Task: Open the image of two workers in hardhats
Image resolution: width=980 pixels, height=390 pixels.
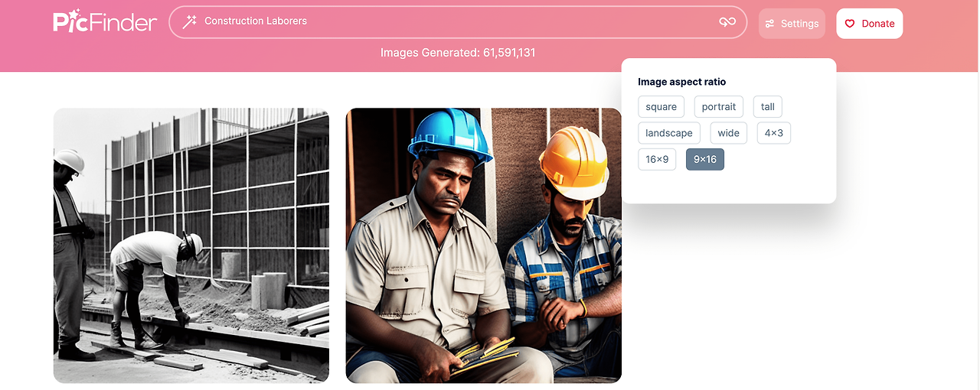Action: [484, 245]
